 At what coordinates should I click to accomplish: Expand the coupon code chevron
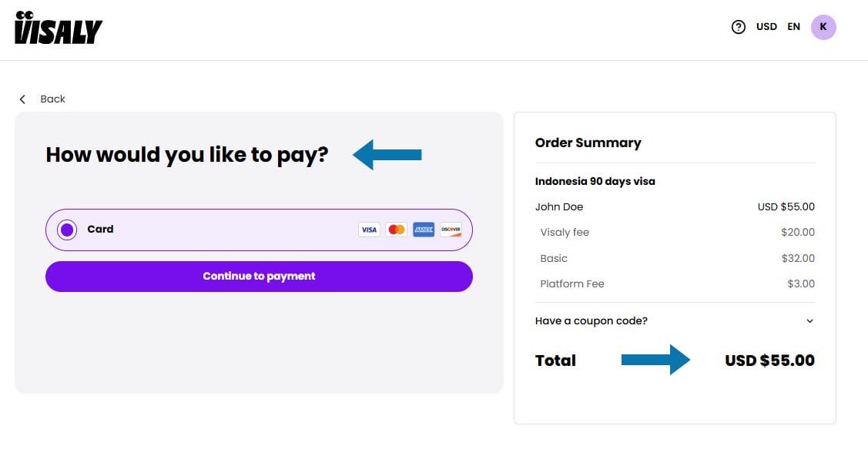click(x=809, y=321)
